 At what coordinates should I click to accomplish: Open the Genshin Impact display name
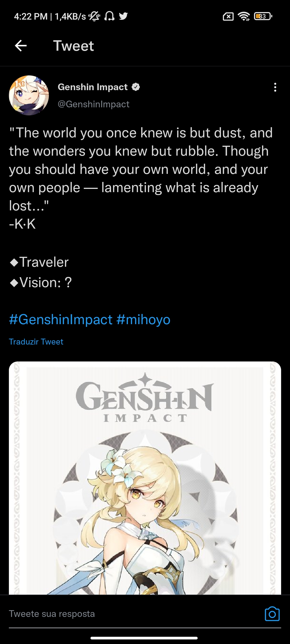coord(93,87)
